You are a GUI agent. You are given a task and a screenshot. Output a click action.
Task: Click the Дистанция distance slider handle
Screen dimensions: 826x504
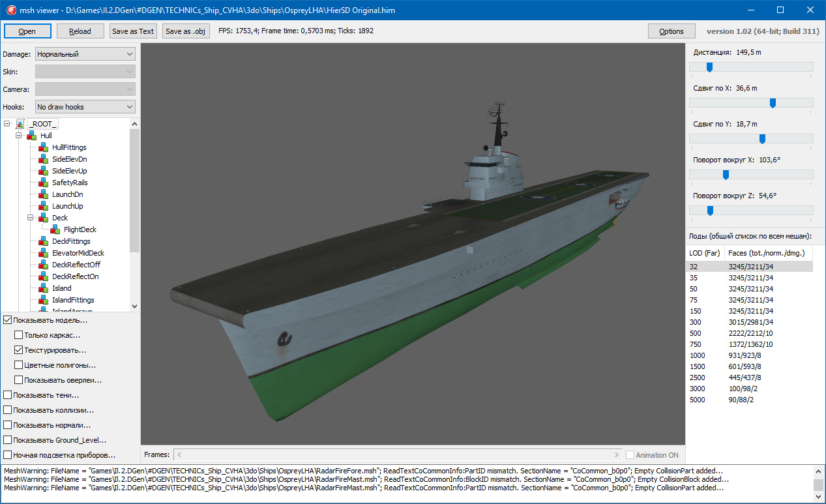pos(709,67)
